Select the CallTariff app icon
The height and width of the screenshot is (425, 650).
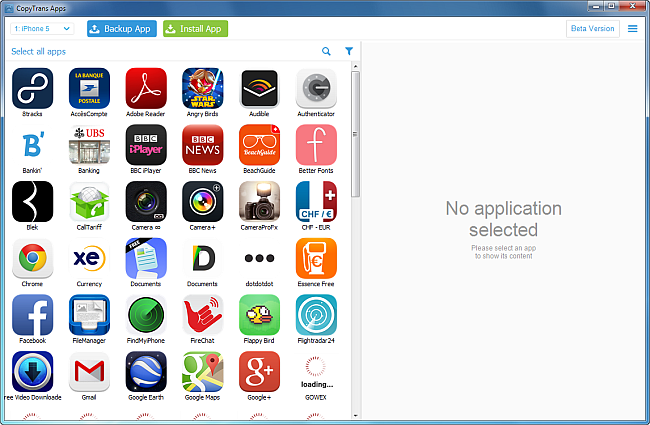89,202
